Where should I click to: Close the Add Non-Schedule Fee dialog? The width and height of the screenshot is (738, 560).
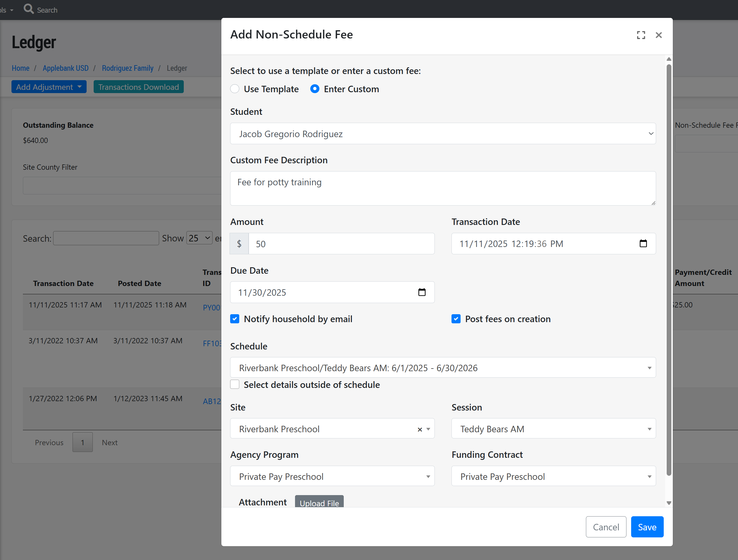coord(659,35)
